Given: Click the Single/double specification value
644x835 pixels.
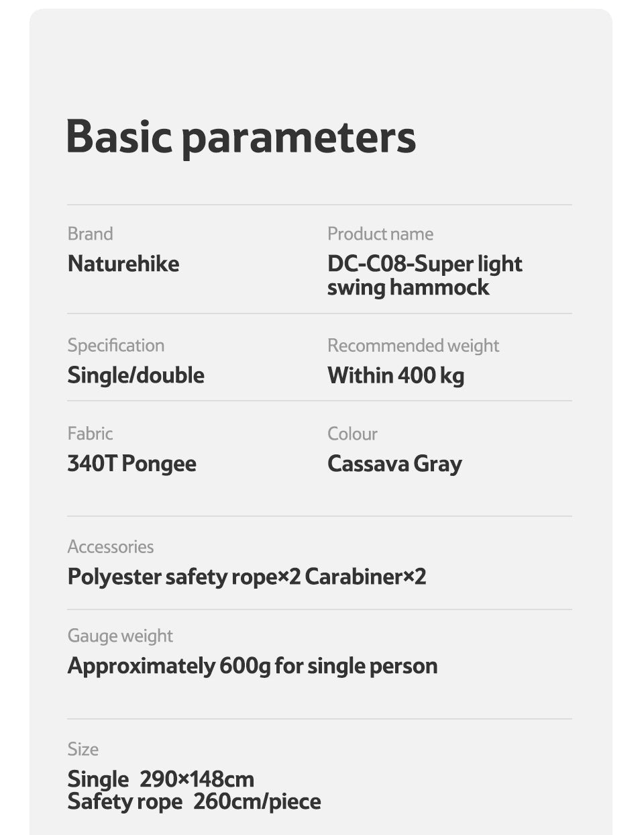Looking at the screenshot, I should [x=136, y=375].
